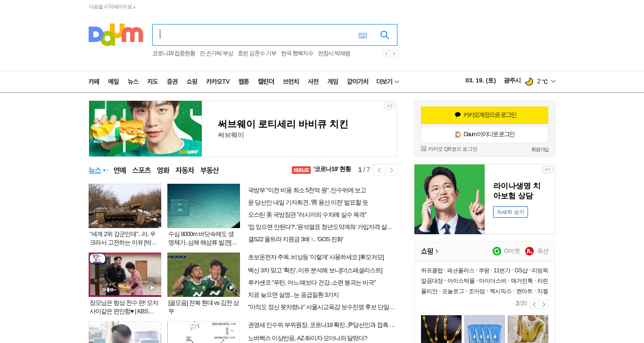Switch to the 자동차 news tab
The width and height of the screenshot is (644, 343).
tap(185, 170)
